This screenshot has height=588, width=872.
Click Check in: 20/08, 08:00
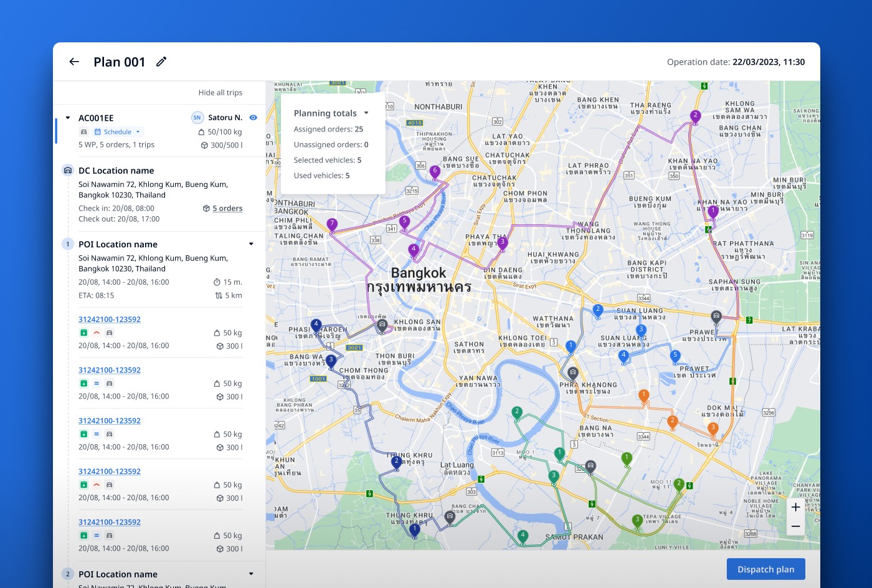click(116, 209)
